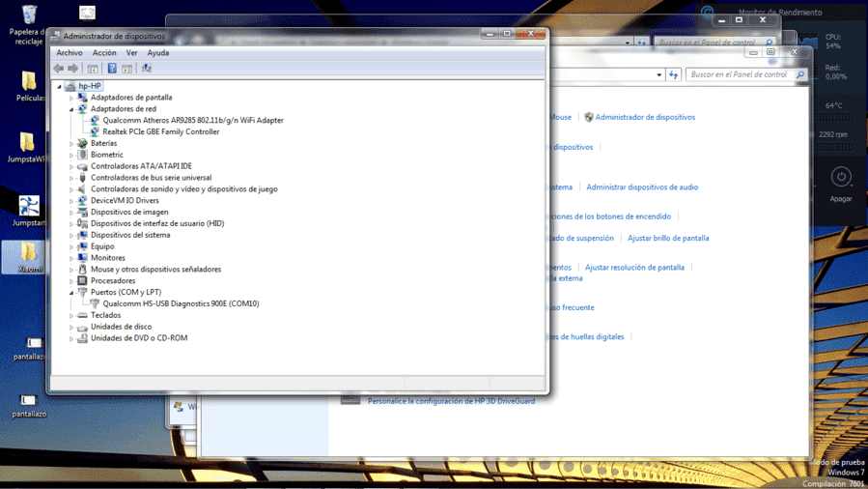Screen dimensions: 868x489
Task: Select the Dispositivos de imagen icon
Action: (82, 212)
